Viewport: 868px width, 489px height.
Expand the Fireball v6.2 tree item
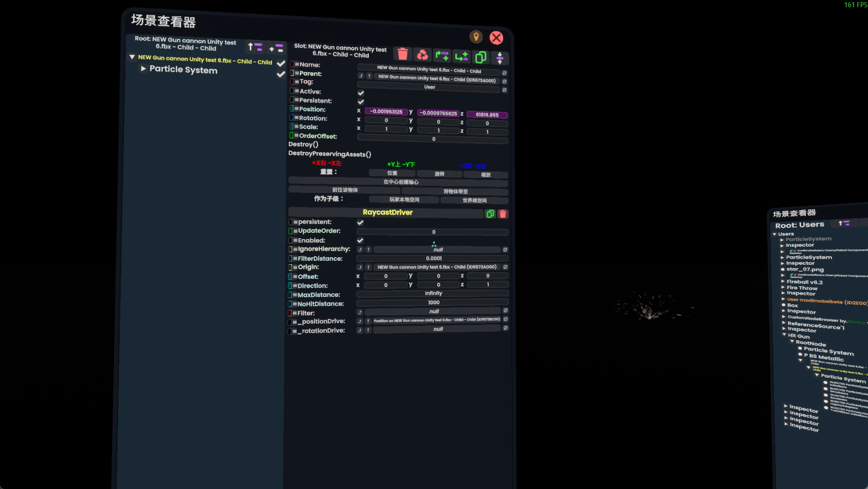pos(783,281)
